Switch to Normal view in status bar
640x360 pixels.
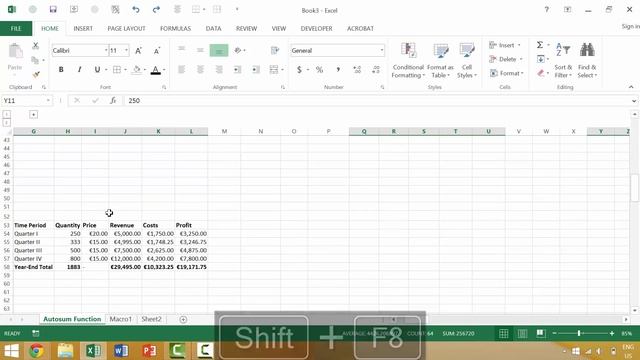point(504,333)
